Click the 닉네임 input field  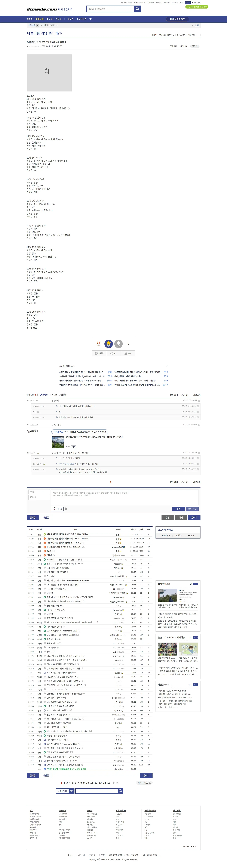coord(39,492)
